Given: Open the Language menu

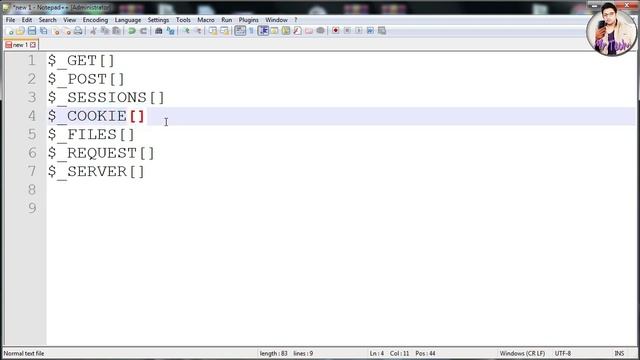Looking at the screenshot, I should 128,20.
